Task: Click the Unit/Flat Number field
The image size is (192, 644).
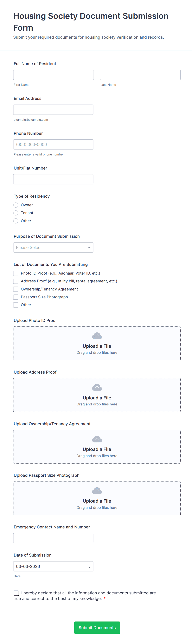Action: [x=53, y=179]
